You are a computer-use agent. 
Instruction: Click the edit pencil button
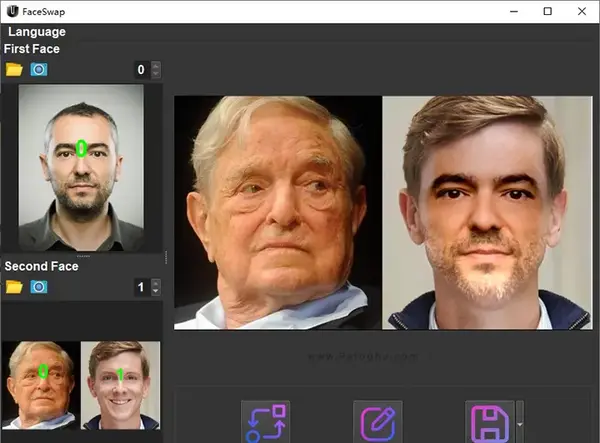tap(378, 422)
